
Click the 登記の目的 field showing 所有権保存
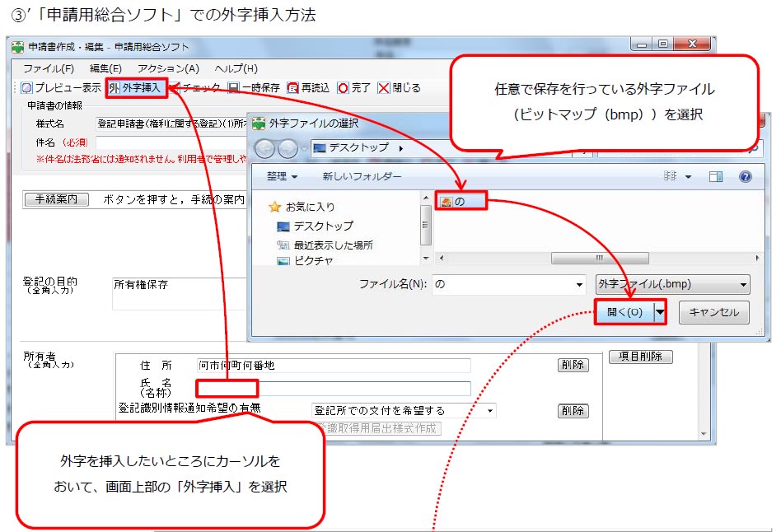coord(180,294)
